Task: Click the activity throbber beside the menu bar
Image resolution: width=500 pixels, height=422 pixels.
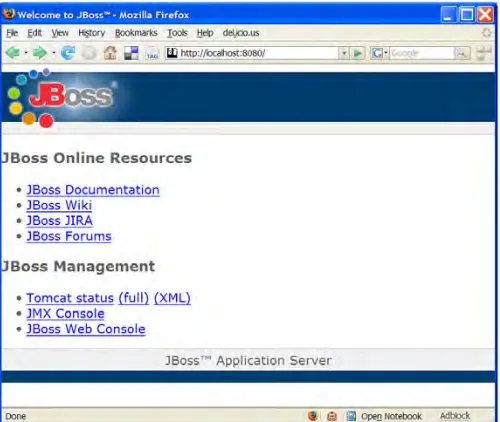Action: pos(487,33)
